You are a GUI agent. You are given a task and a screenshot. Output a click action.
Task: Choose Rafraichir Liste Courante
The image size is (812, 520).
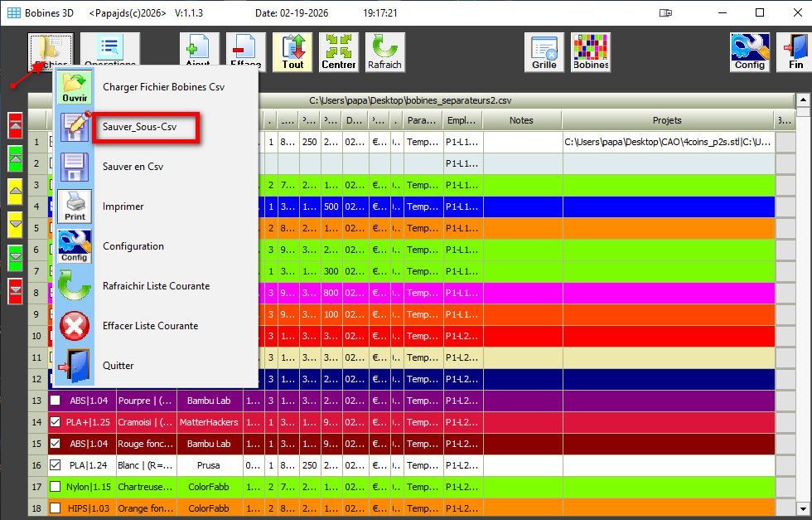click(x=156, y=286)
